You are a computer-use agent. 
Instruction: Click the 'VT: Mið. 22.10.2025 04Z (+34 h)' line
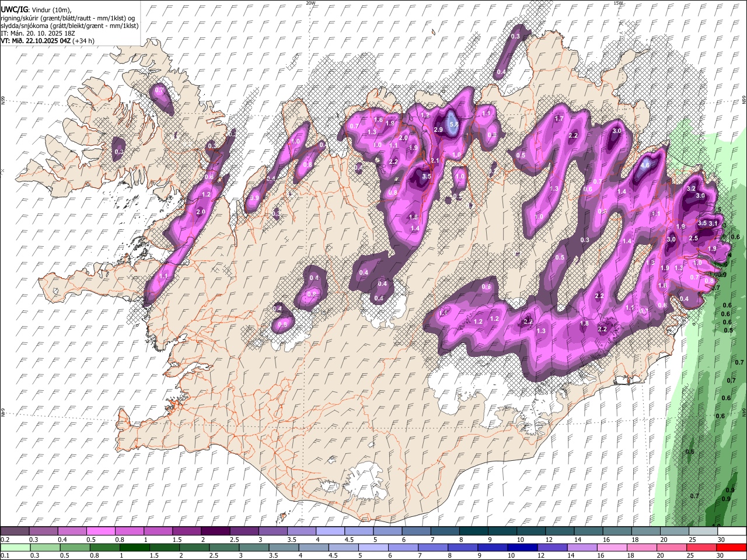click(48, 41)
